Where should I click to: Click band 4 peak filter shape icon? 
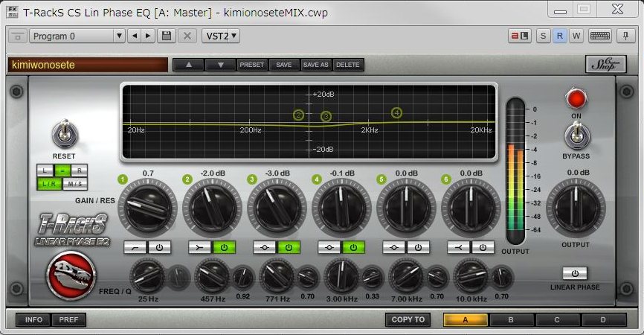tap(329, 247)
